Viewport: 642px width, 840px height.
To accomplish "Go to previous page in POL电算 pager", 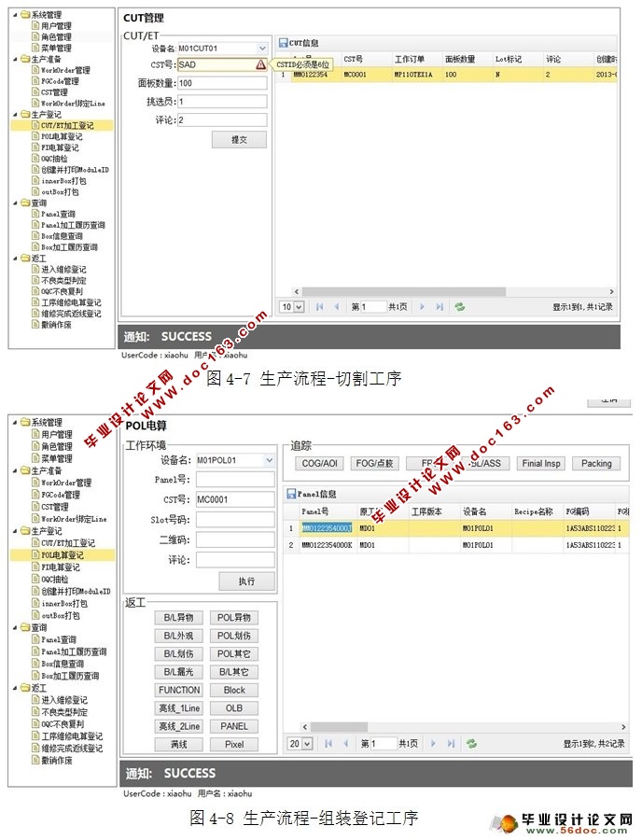I will coord(346,744).
